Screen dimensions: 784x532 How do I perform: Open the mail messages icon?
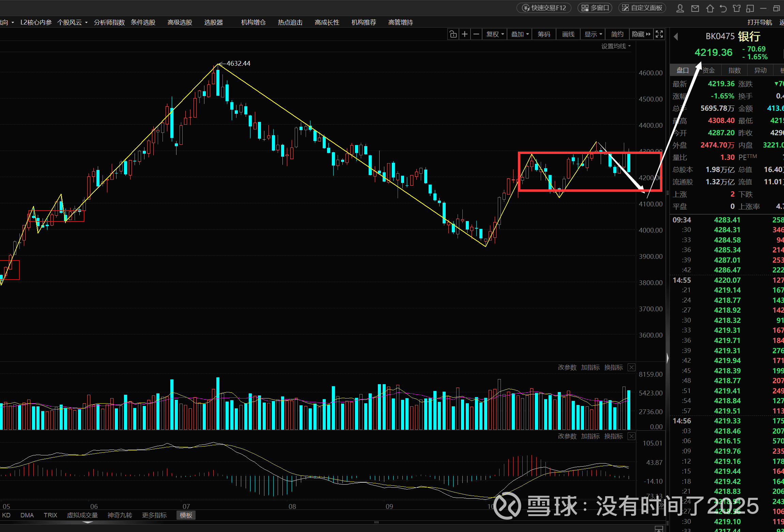pyautogui.click(x=695, y=8)
